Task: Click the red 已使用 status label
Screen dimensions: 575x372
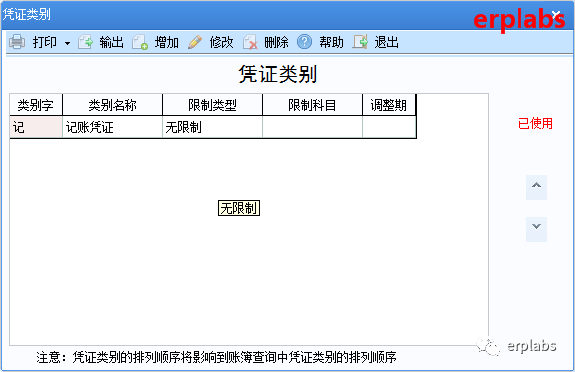Action: pyautogui.click(x=535, y=124)
